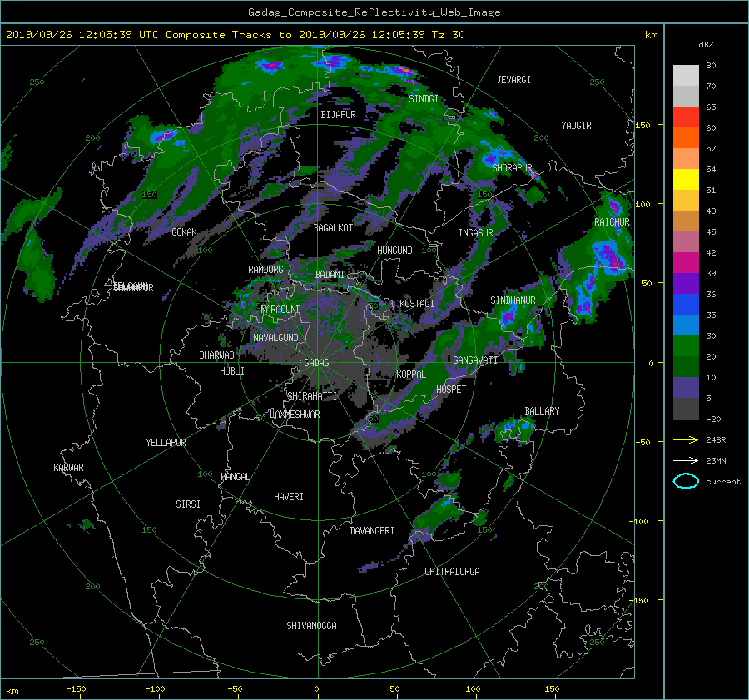This screenshot has height=700, width=749.
Task: Click the KOPPAL label
Action: pos(411,375)
